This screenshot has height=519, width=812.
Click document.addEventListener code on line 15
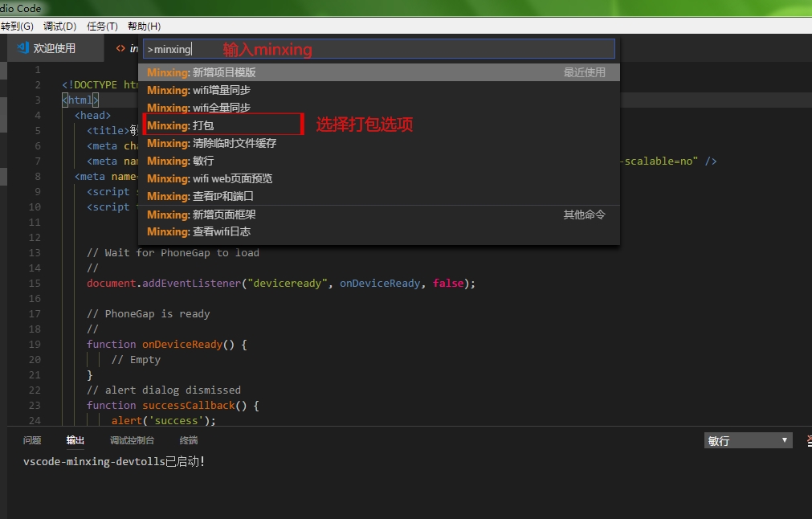tap(164, 284)
